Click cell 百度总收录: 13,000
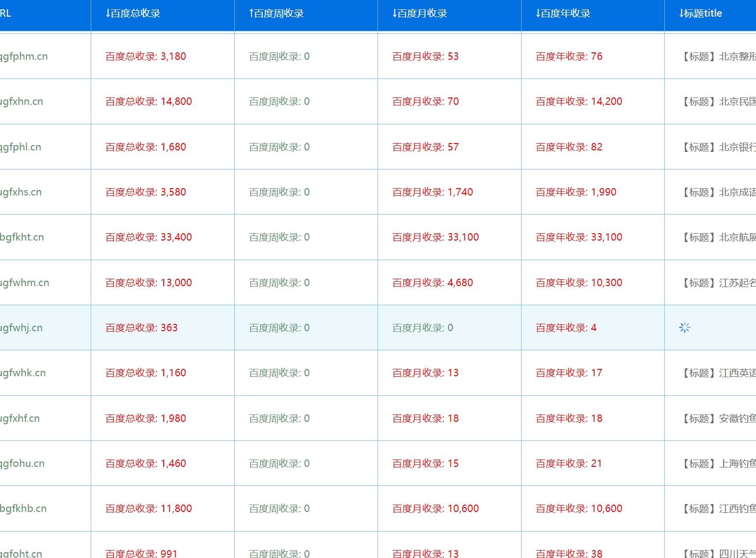This screenshot has width=756, height=558. 149,283
